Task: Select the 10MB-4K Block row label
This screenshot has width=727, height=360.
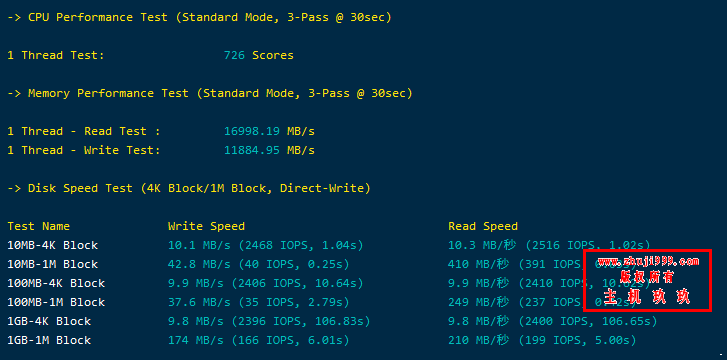Action: (x=52, y=245)
